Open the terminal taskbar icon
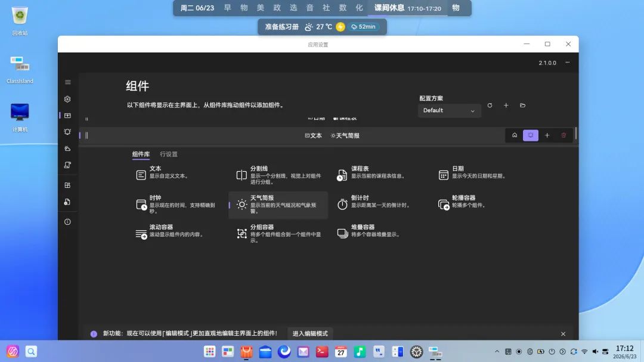Viewport: 644px width, 362px height. click(x=322, y=352)
